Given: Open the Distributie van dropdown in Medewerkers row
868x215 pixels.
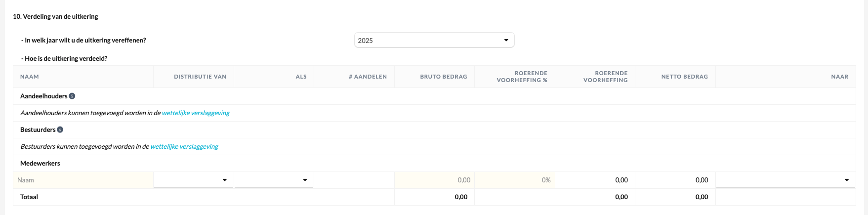Looking at the screenshot, I should coord(193,180).
